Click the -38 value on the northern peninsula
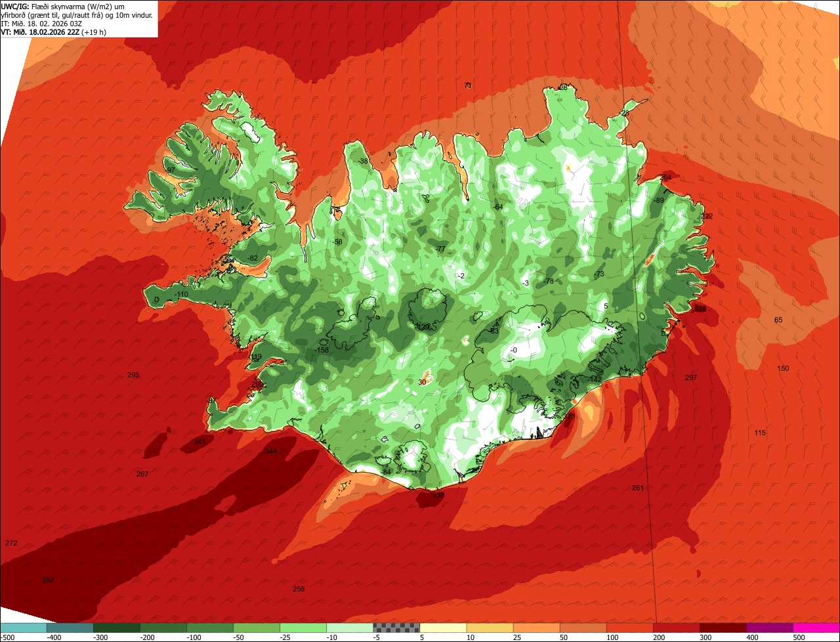 tap(363, 161)
